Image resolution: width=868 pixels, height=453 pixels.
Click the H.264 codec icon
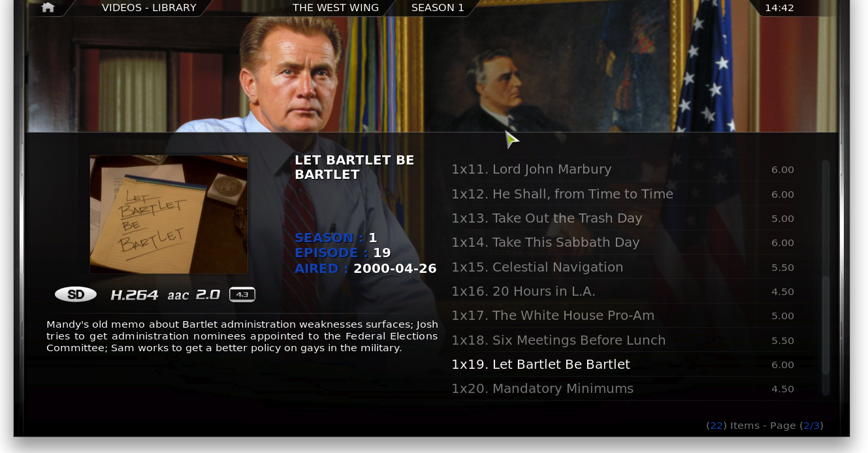click(135, 295)
